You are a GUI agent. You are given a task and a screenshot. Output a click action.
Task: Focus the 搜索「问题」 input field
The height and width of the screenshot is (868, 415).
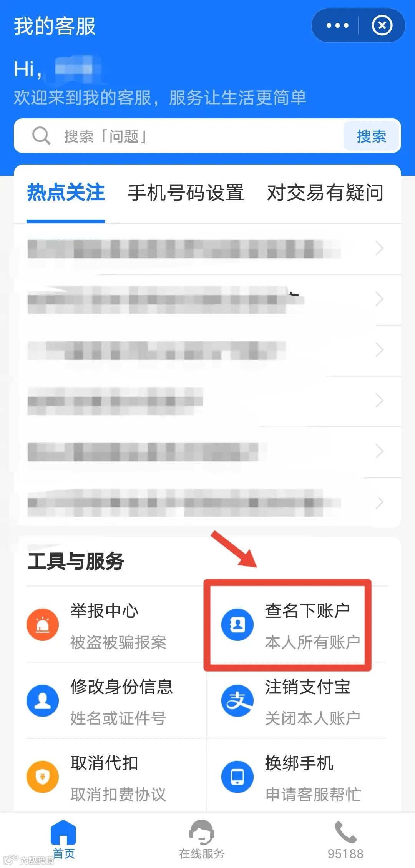click(179, 136)
